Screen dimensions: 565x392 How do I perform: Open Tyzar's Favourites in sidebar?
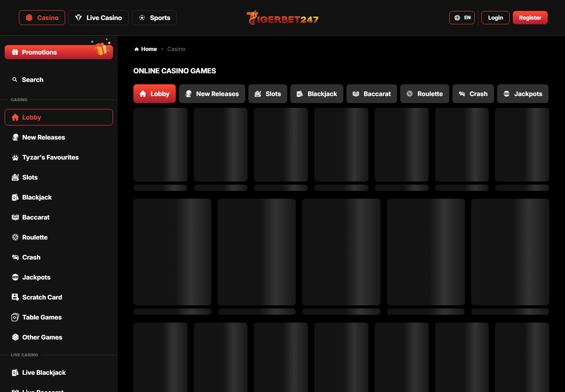[59, 157]
